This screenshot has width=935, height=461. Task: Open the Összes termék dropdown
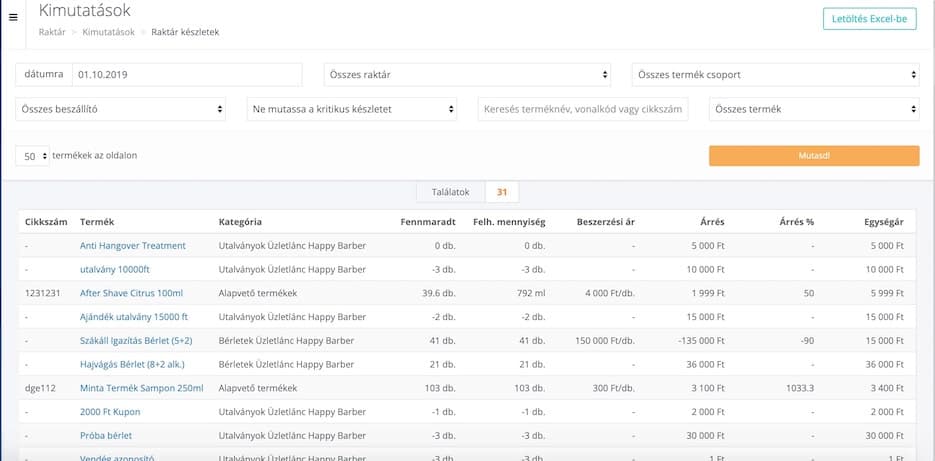pos(814,110)
